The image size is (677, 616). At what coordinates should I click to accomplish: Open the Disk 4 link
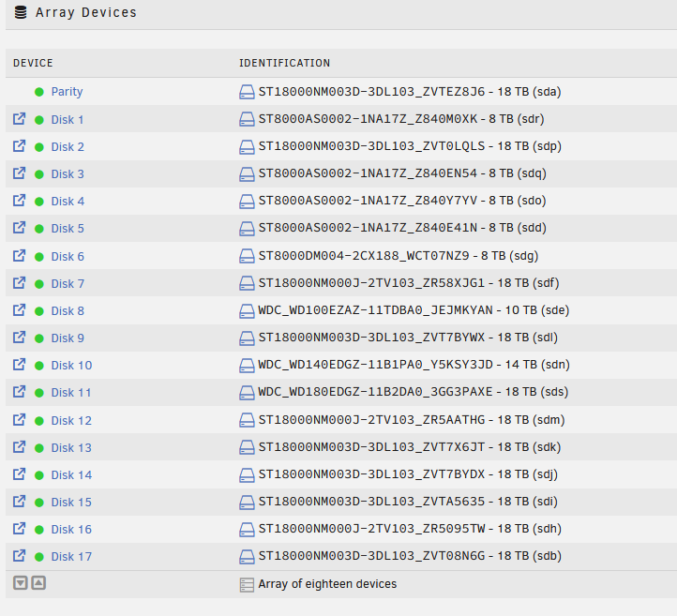point(68,202)
